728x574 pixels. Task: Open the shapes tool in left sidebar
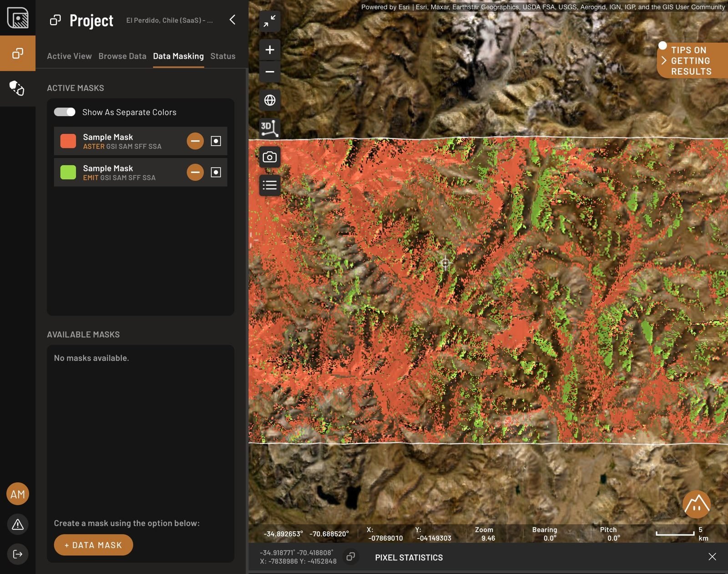pos(18,88)
